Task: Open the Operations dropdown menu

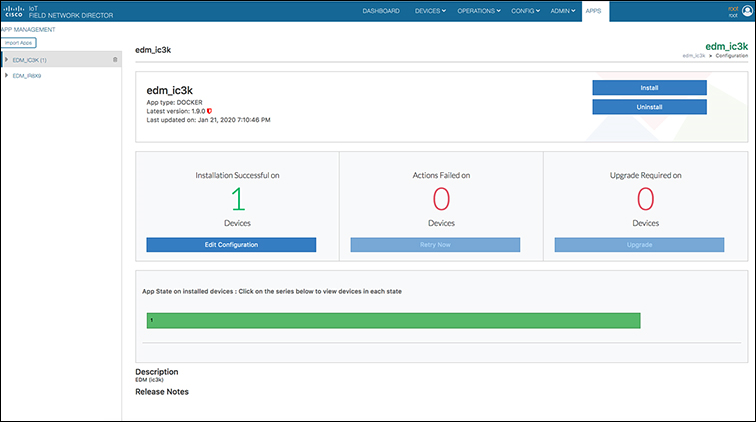Action: tap(479, 11)
